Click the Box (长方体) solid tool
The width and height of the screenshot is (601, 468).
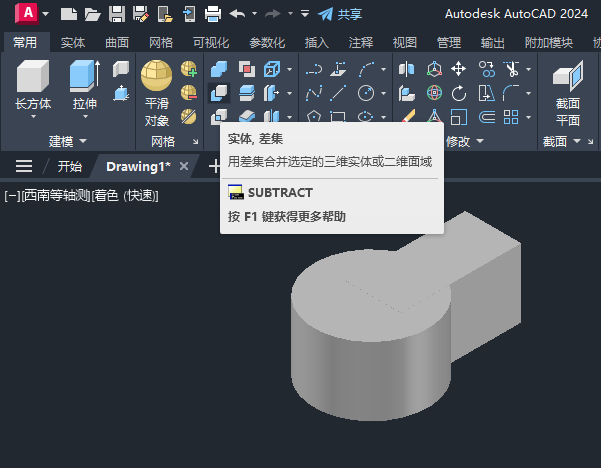tap(33, 84)
